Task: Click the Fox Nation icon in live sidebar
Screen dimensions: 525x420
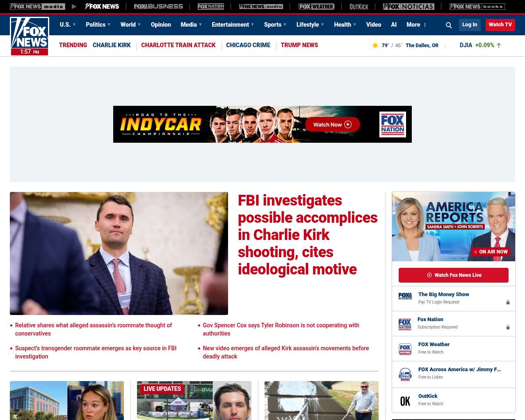Action: 405,324
